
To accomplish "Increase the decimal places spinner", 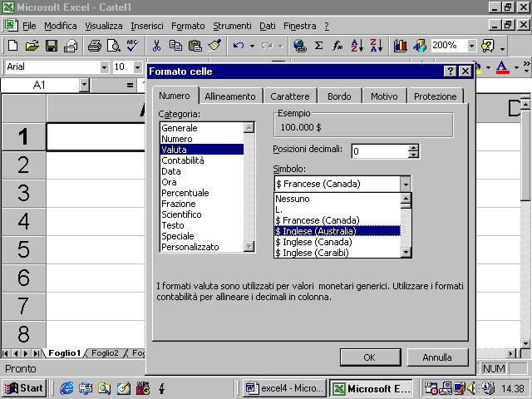I will click(413, 148).
